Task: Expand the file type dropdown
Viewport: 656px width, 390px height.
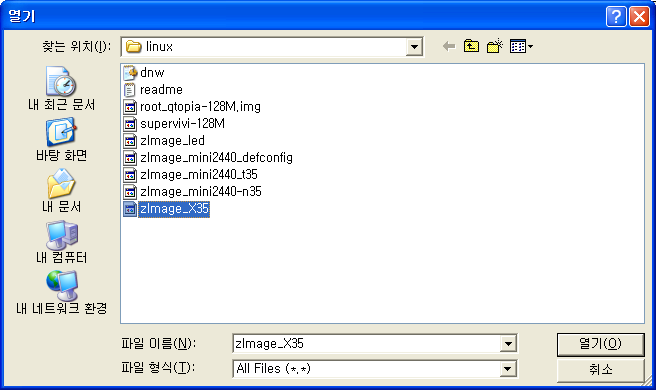Action: (508, 369)
